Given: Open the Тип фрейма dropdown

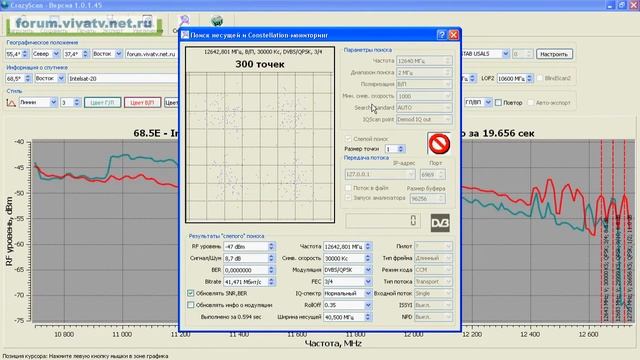Looking at the screenshot, I should (448, 258).
